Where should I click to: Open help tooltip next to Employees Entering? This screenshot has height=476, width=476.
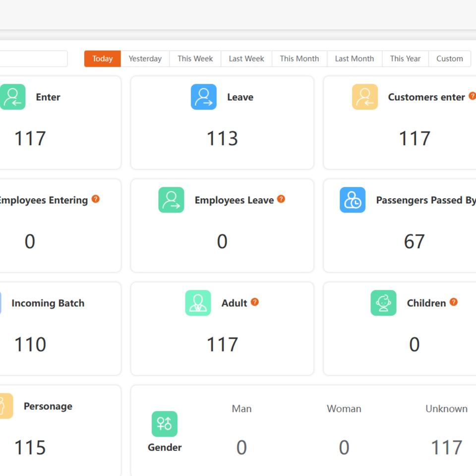pyautogui.click(x=96, y=199)
